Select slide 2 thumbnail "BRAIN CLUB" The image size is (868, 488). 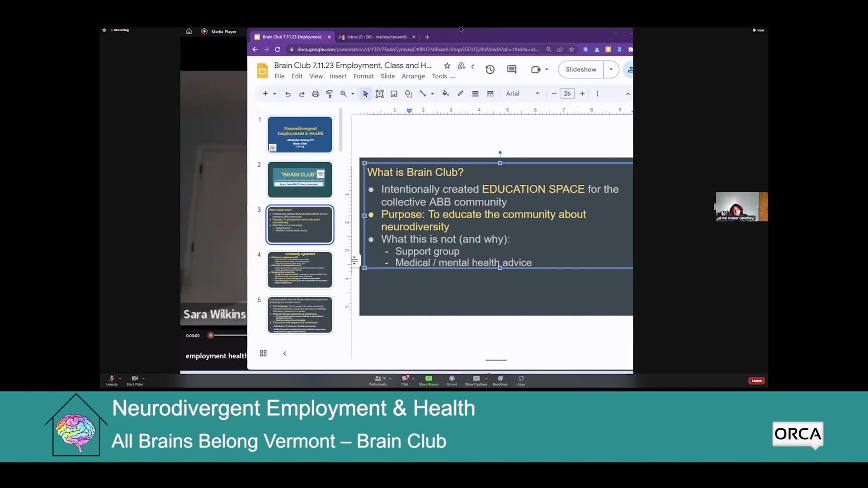300,180
